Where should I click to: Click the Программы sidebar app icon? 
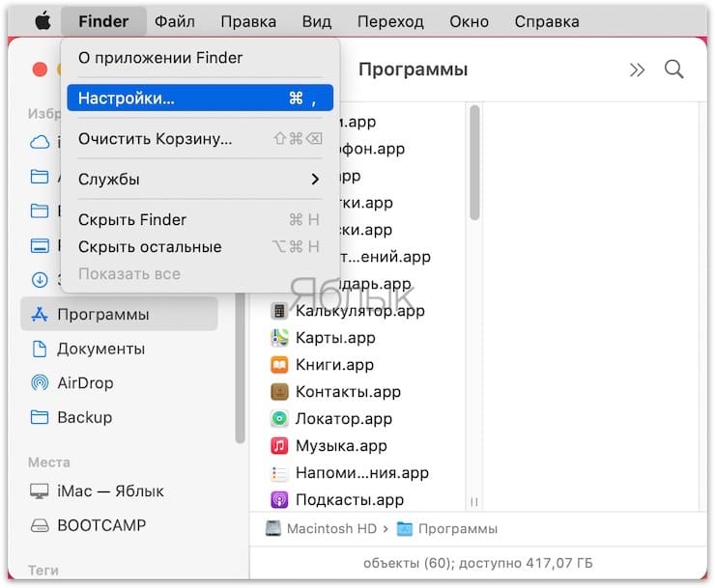[40, 314]
